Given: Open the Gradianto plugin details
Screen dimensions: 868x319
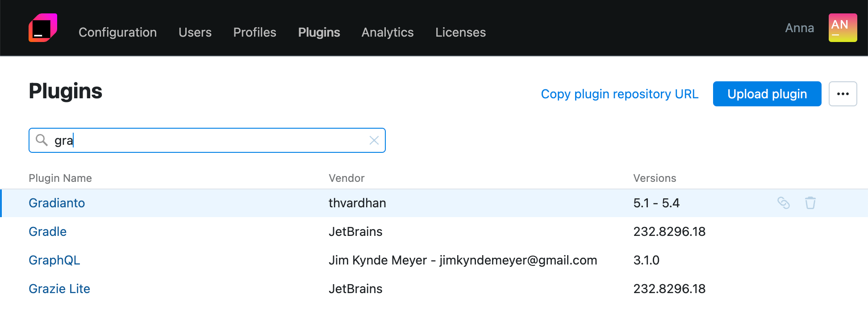Looking at the screenshot, I should (57, 203).
